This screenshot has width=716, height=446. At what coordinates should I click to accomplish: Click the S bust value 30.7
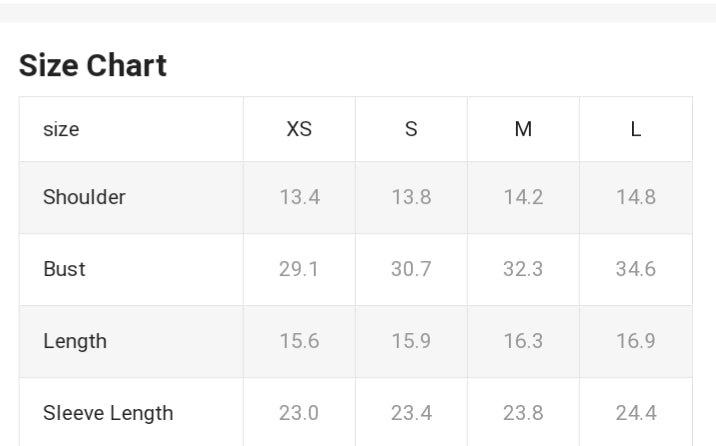click(x=411, y=269)
